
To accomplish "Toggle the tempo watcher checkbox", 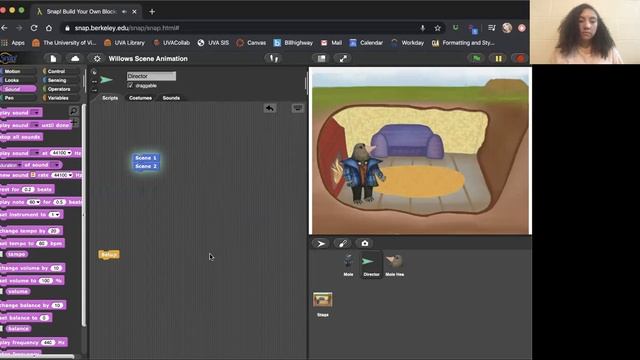I will pyautogui.click(x=2, y=254).
